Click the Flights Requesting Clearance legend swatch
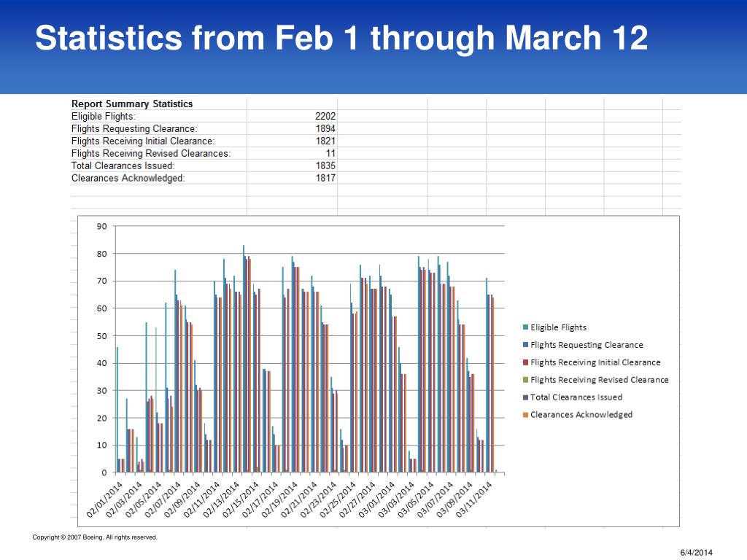 click(x=525, y=345)
